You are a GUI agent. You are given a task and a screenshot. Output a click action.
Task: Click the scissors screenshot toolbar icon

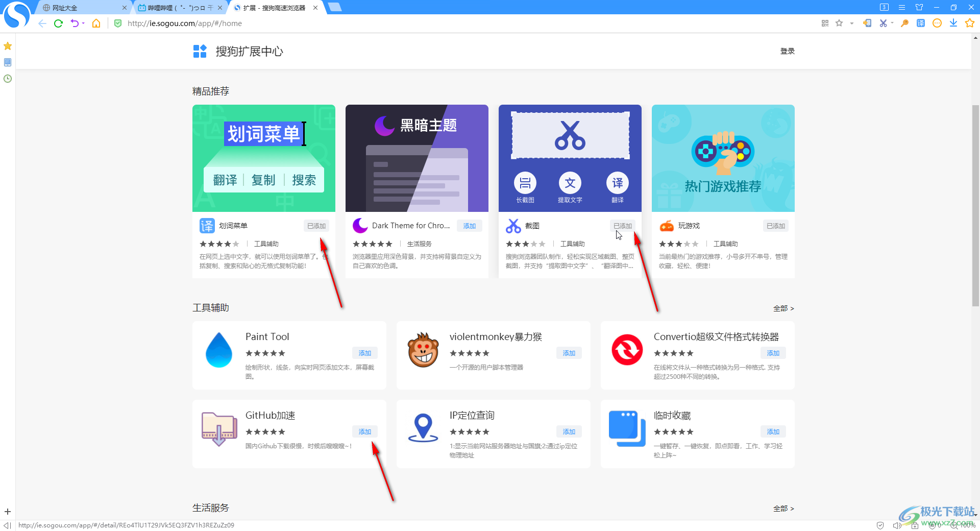tap(883, 23)
